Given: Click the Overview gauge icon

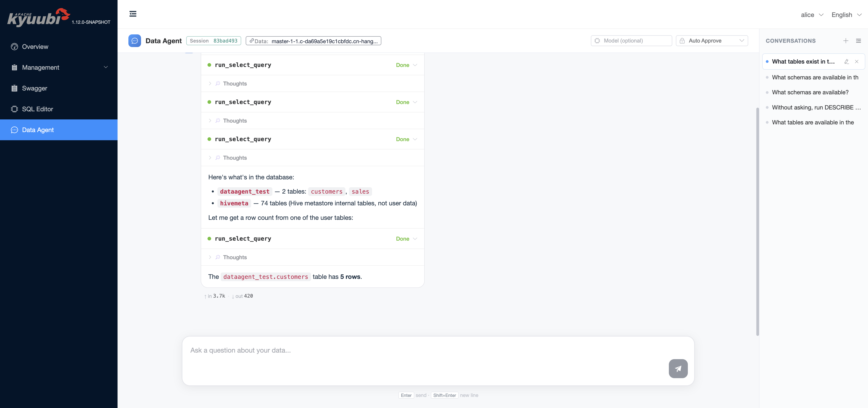Looking at the screenshot, I should pos(14,47).
